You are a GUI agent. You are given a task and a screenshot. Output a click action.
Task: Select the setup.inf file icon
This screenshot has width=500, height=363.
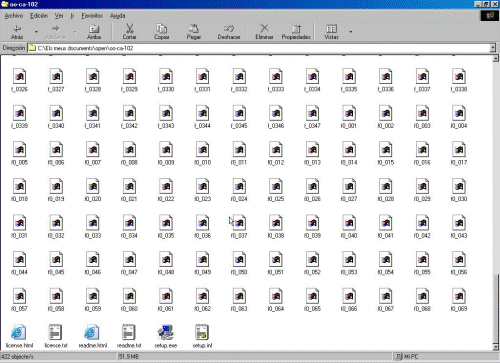(x=202, y=332)
